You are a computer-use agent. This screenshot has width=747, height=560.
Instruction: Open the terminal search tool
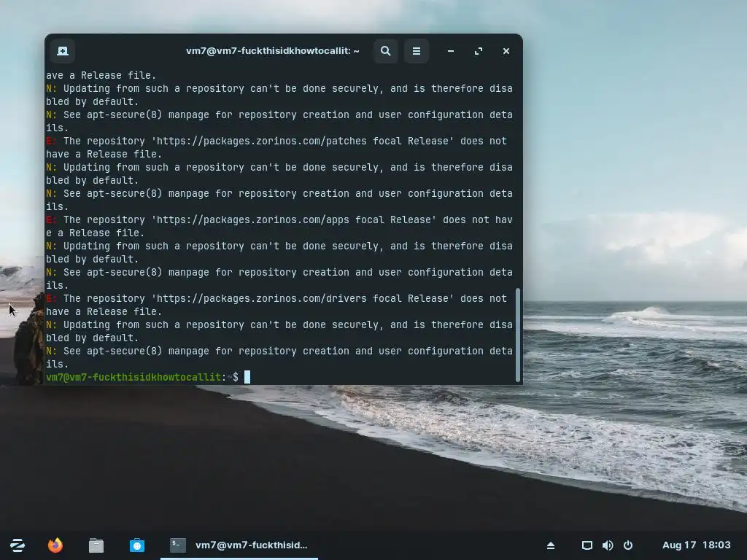tap(386, 51)
